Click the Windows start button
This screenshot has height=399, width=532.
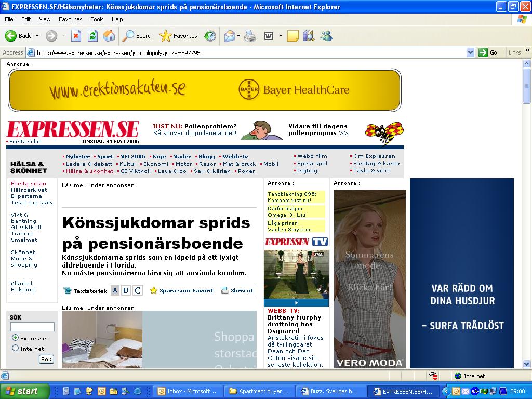point(25,391)
